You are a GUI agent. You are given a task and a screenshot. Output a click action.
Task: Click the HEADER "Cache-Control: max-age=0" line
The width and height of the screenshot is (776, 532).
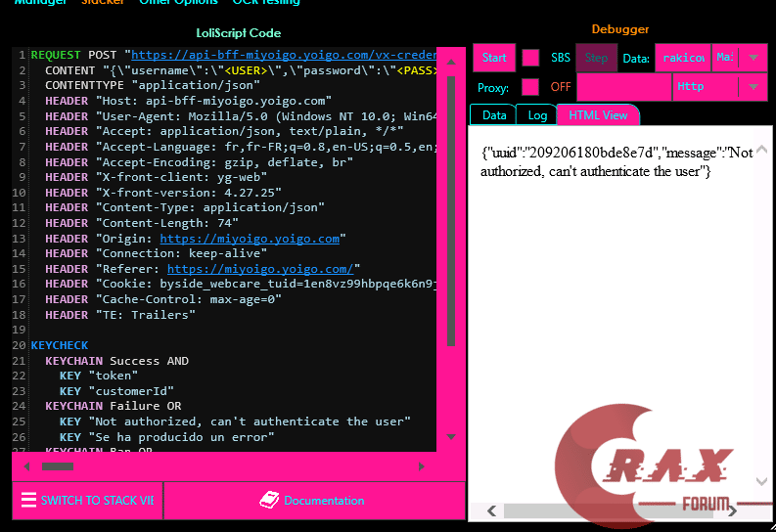[x=163, y=299]
